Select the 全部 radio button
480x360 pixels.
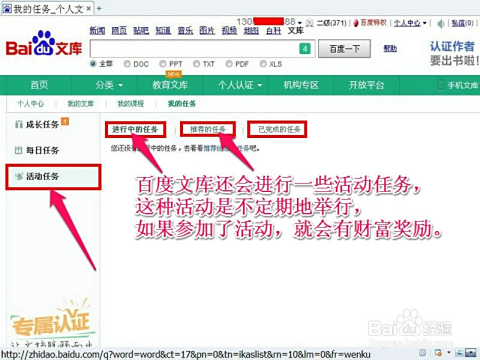click(x=93, y=64)
